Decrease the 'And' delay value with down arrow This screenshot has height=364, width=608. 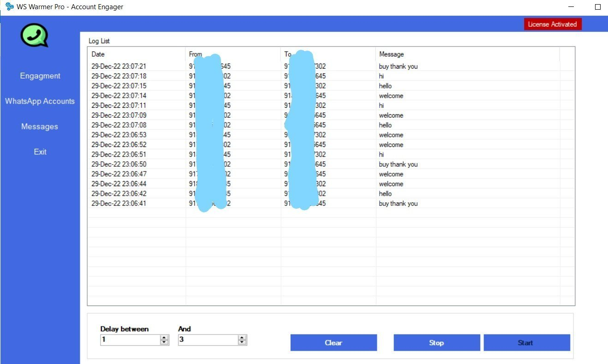pyautogui.click(x=242, y=342)
